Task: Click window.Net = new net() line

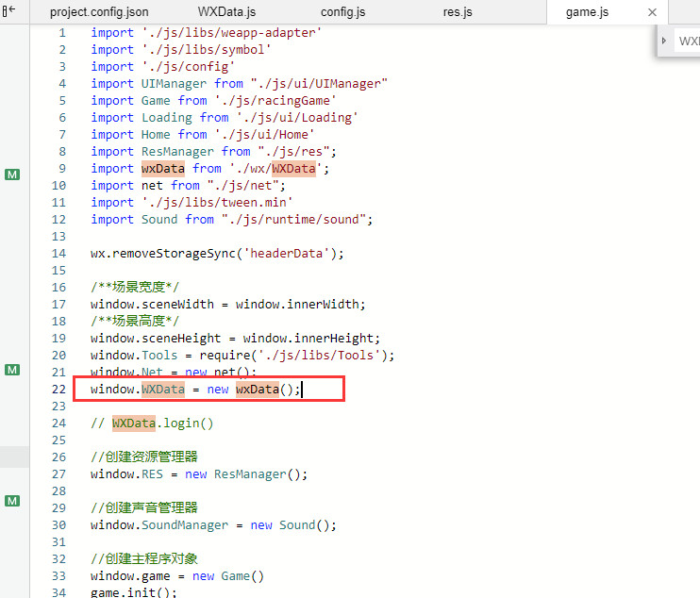Action: point(174,371)
